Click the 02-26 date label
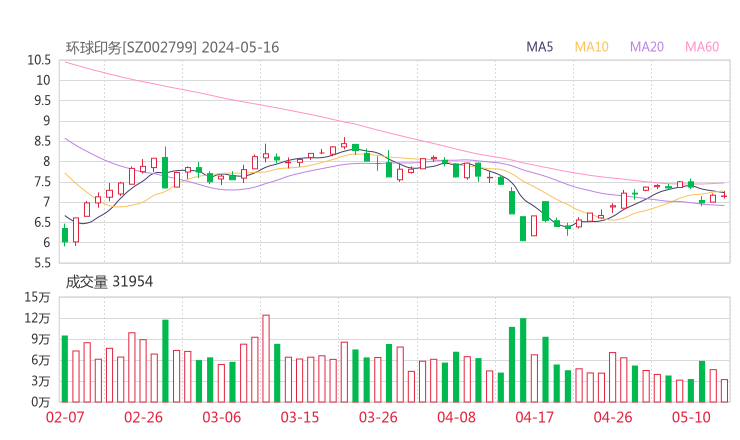This screenshot has height=440, width=740. [143, 417]
